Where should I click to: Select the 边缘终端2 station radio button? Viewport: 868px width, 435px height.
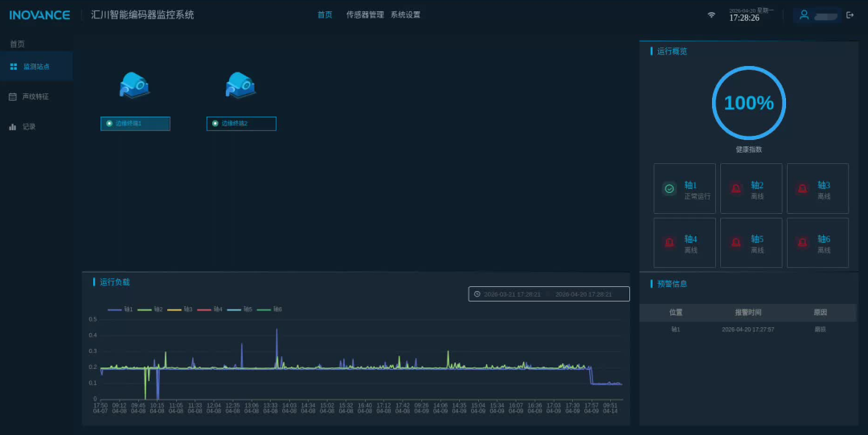point(215,124)
